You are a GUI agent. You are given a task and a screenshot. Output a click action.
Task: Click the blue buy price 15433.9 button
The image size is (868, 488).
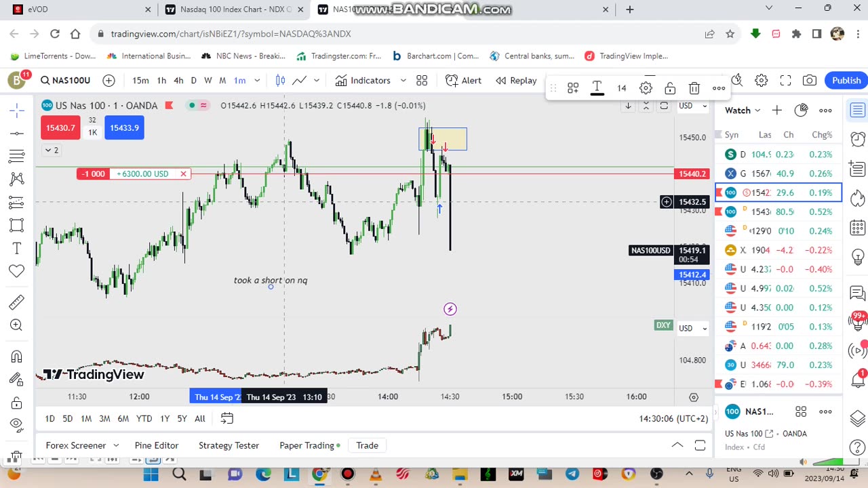click(124, 127)
